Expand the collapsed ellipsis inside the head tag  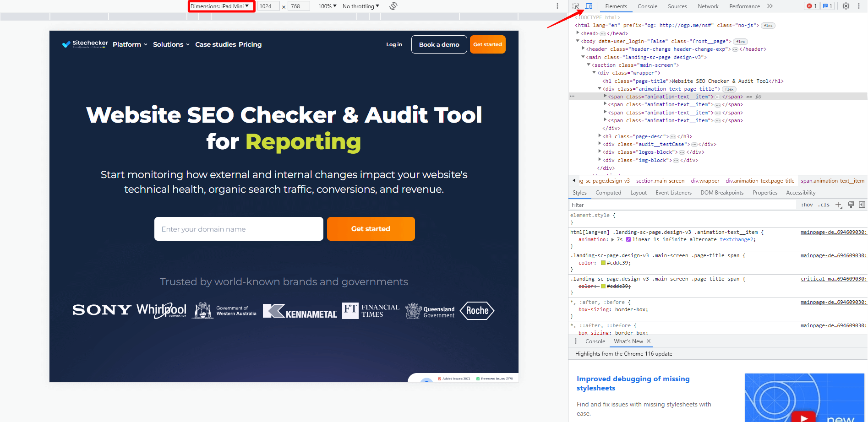pyautogui.click(x=603, y=33)
